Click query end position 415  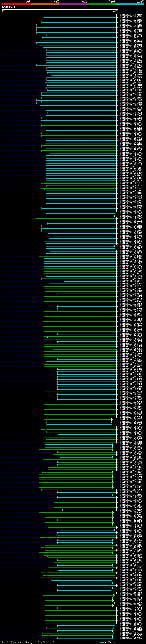point(115,11)
